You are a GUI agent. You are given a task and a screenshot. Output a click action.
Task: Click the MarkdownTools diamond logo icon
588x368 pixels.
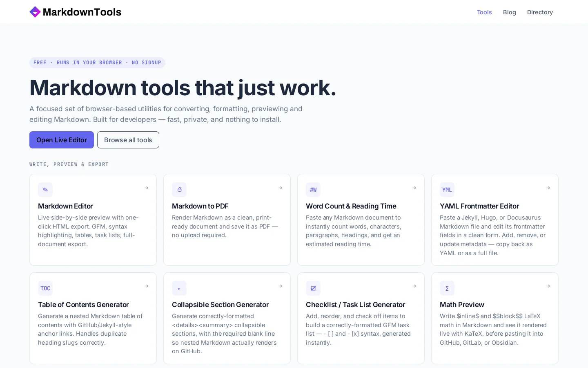click(x=35, y=12)
